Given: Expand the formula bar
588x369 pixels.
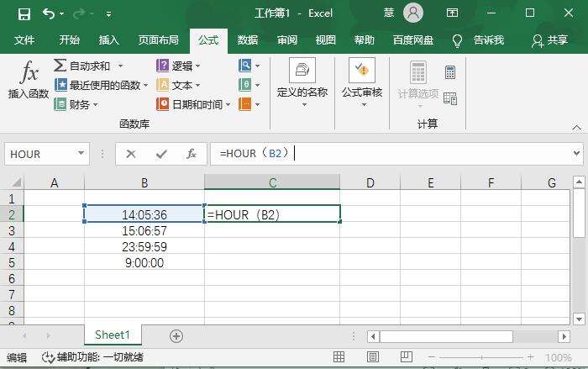Looking at the screenshot, I should click(x=576, y=153).
